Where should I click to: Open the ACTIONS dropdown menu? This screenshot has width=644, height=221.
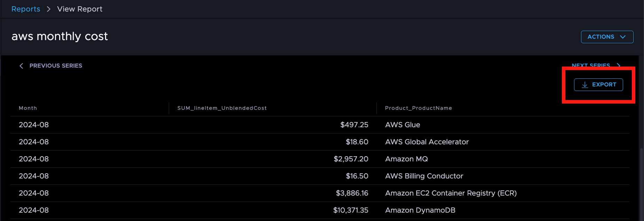(607, 37)
